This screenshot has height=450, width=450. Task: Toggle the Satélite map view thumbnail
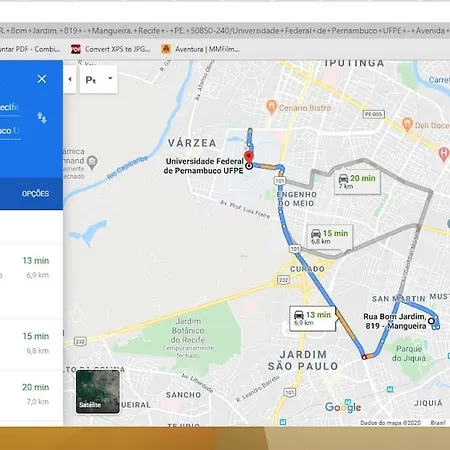(98, 392)
